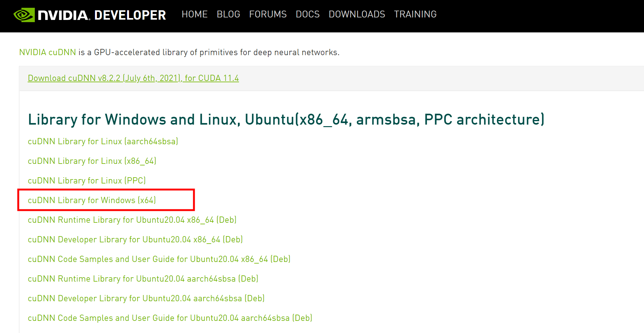Get cuDNN Developer Library Ubuntu20.04 aarch64sbsa Deb
The image size is (644, 333).
(146, 298)
